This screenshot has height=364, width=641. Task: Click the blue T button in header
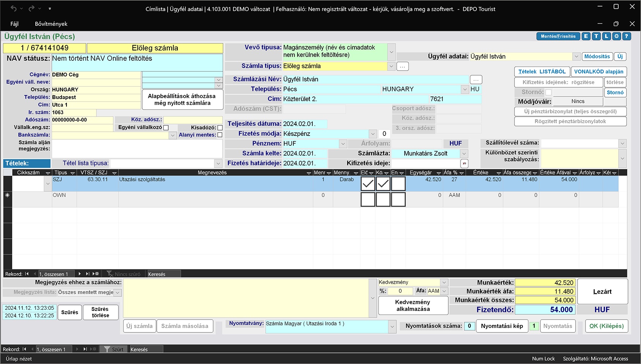click(596, 36)
